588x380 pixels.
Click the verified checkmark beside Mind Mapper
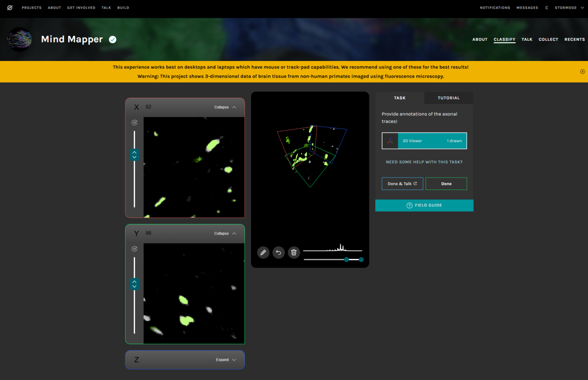(113, 39)
